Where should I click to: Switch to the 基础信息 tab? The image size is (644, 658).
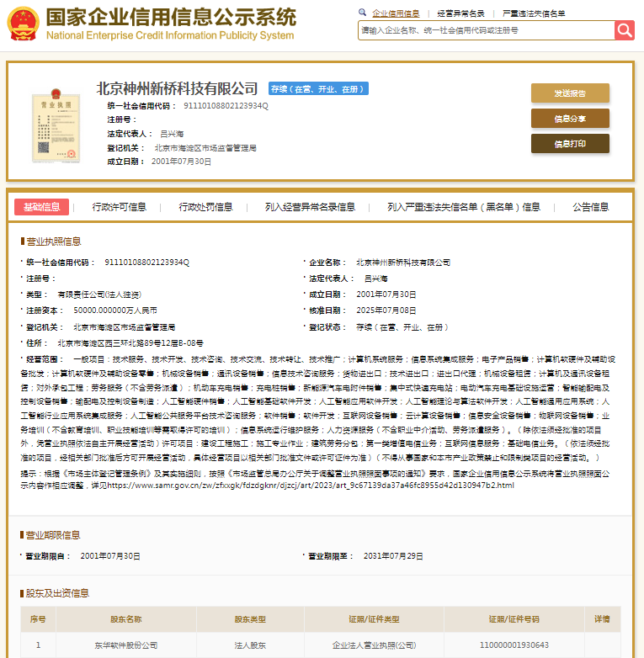[42, 207]
